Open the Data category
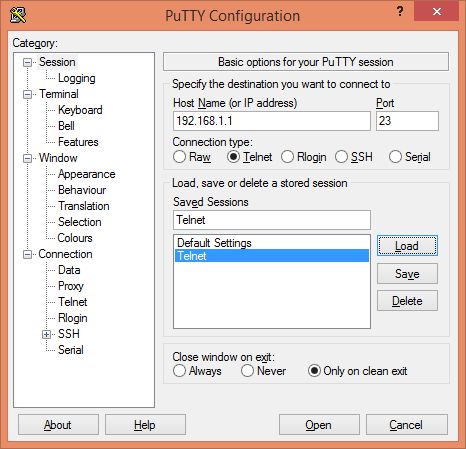Screen dimensions: 466x449 coord(69,270)
